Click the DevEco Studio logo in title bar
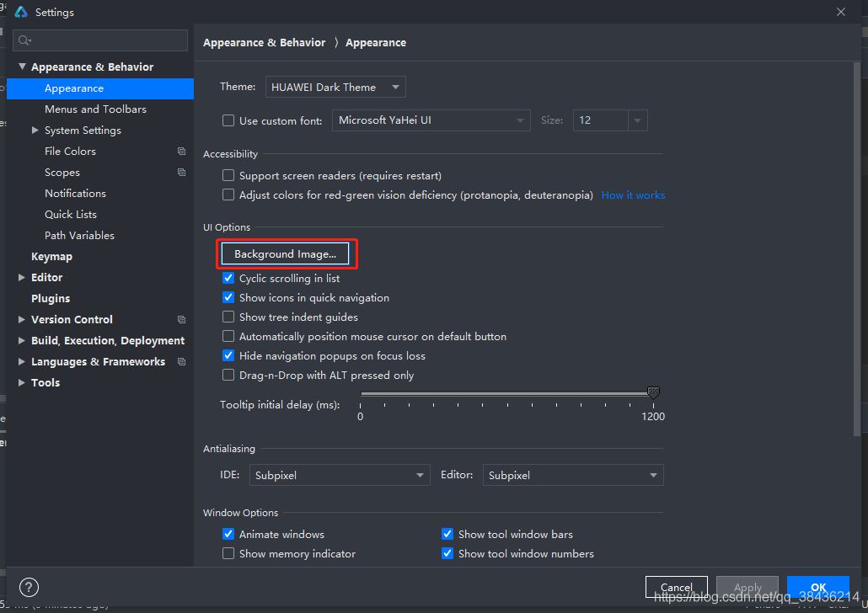Image resolution: width=868 pixels, height=613 pixels. tap(21, 12)
